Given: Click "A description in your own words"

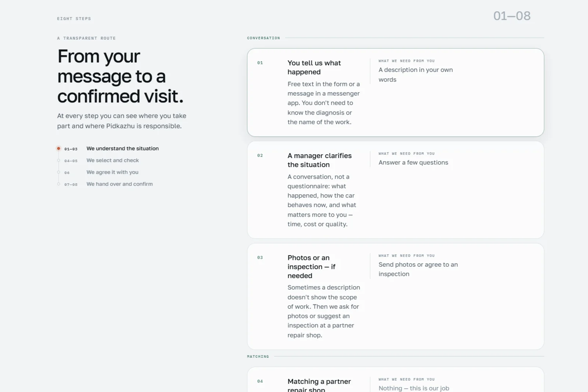Looking at the screenshot, I should coord(416,75).
